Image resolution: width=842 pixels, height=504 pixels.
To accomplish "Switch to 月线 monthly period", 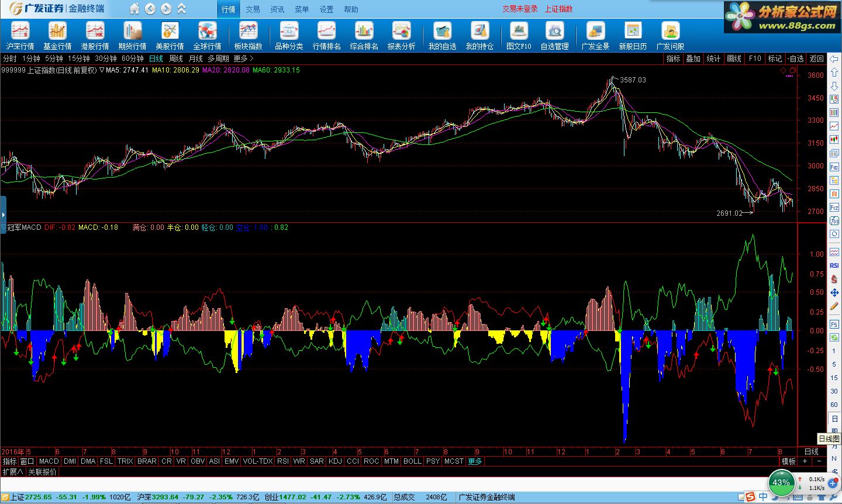I will 196,58.
